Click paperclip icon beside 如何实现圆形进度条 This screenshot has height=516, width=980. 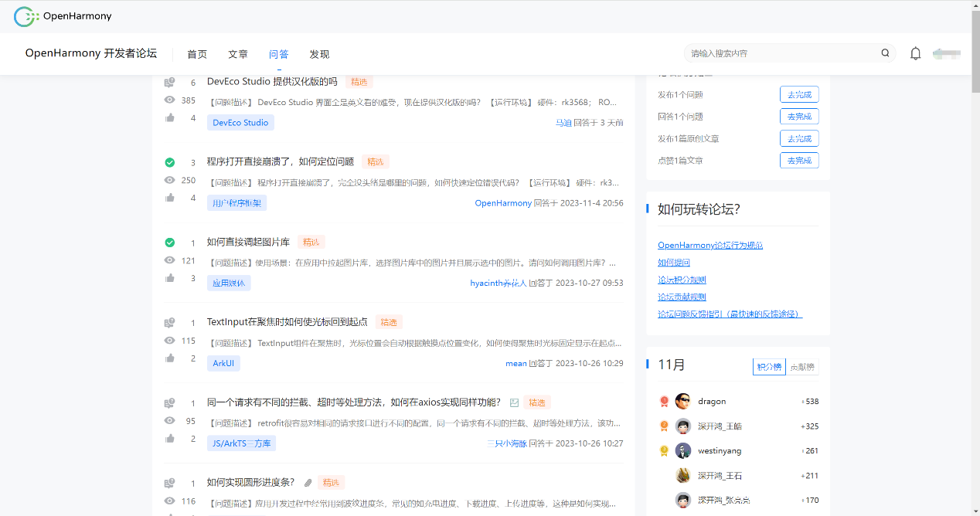click(x=308, y=483)
